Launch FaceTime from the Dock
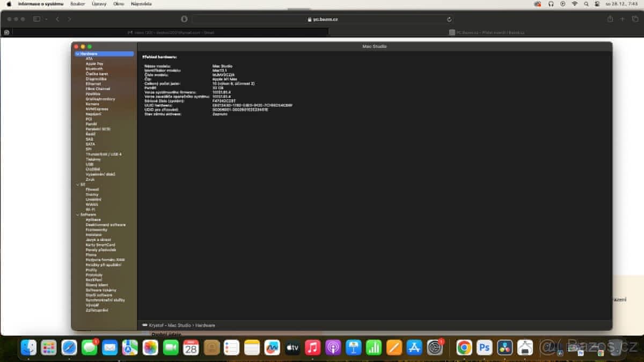The image size is (644, 362). [x=171, y=348]
